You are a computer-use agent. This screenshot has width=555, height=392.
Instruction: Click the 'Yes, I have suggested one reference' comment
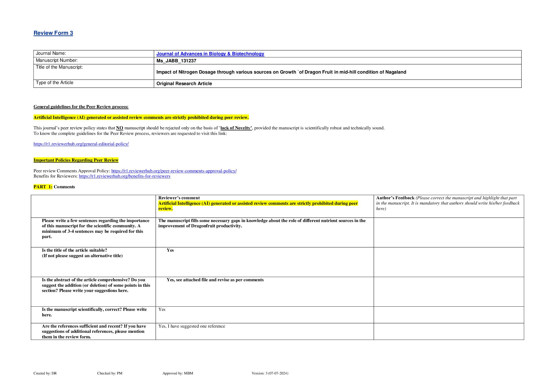coord(192,326)
